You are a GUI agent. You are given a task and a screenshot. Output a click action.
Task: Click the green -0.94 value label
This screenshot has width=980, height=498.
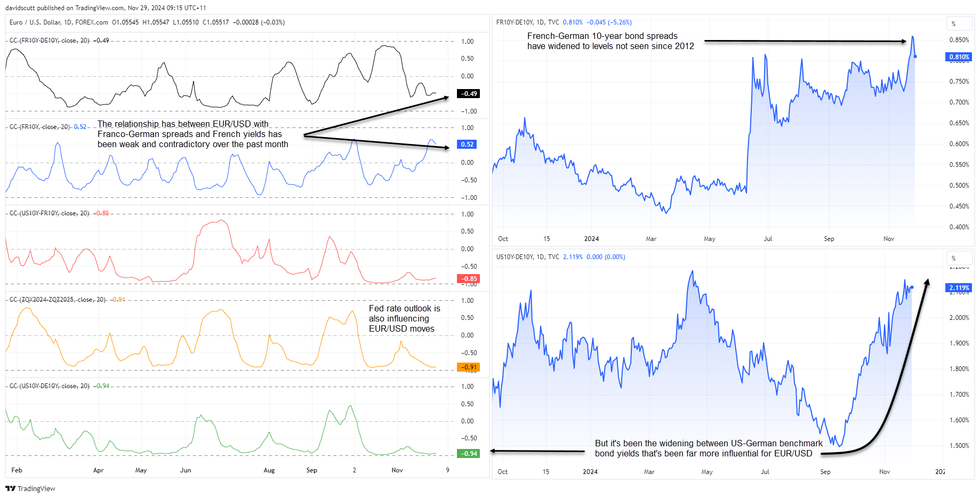(469, 454)
